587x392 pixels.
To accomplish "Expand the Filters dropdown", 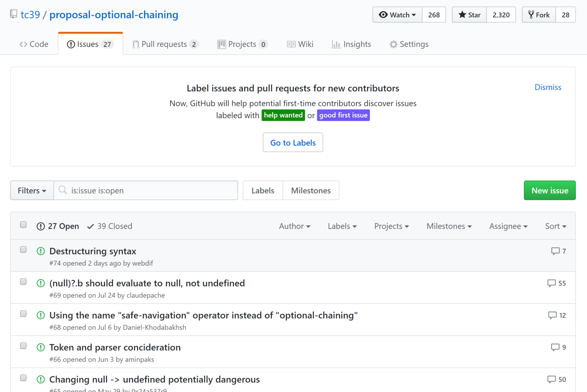I will click(x=32, y=190).
